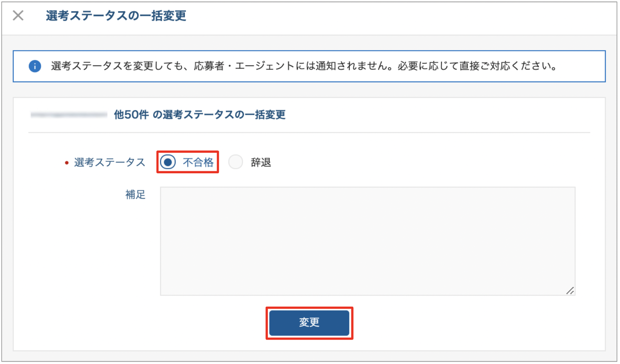Click blank space to the right of 辞退 option
The height and width of the screenshot is (364, 620).
418,162
